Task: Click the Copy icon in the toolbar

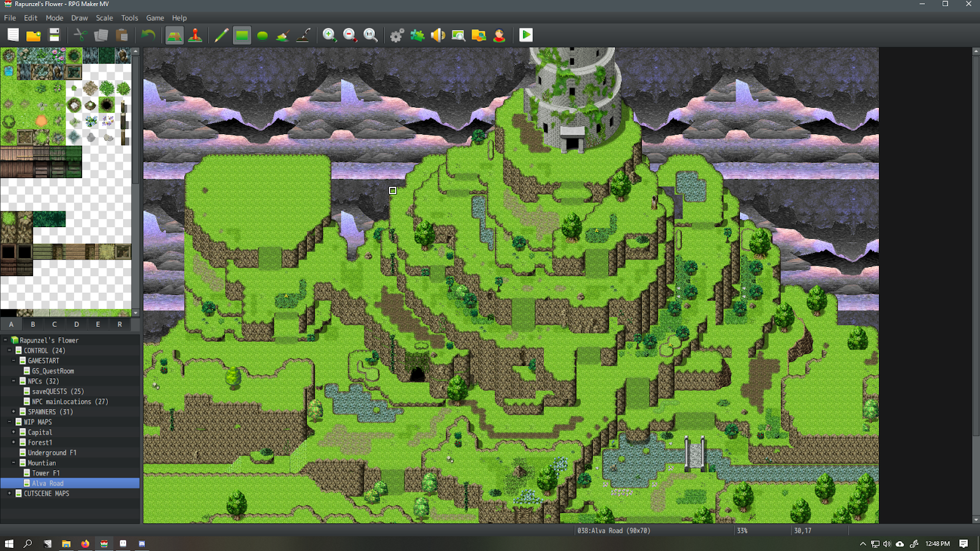Action: 101,35
